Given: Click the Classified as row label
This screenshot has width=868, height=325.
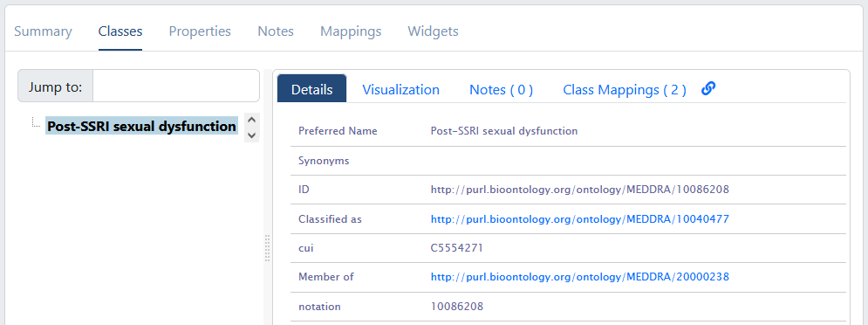Looking at the screenshot, I should pos(330,219).
